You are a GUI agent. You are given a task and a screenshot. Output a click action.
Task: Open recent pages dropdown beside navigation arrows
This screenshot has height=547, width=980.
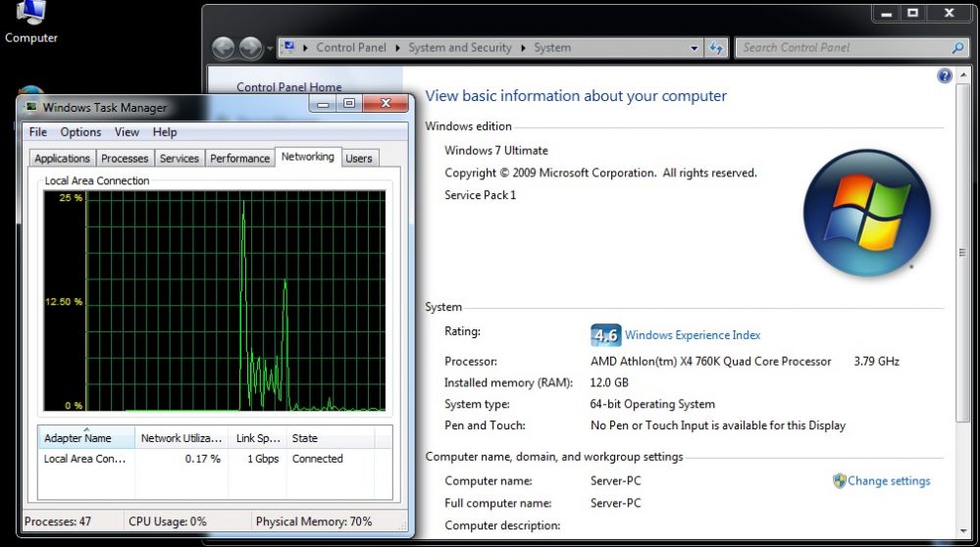coord(270,48)
